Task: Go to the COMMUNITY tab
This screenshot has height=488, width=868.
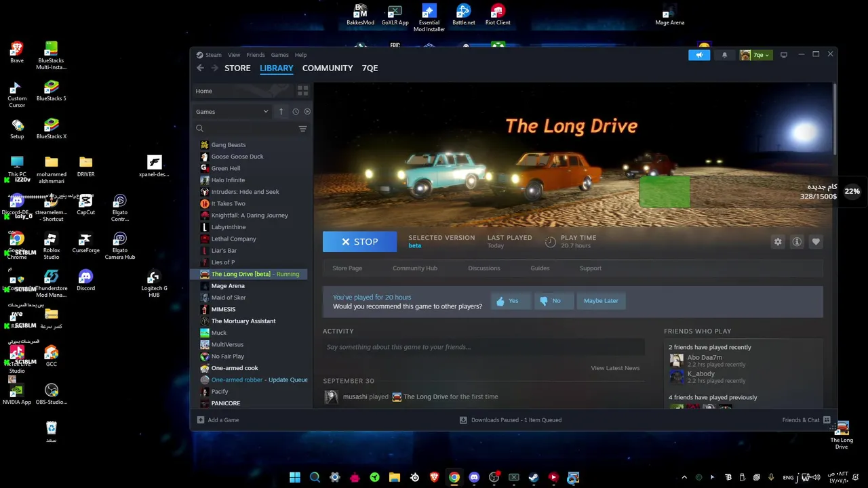Action: click(328, 68)
